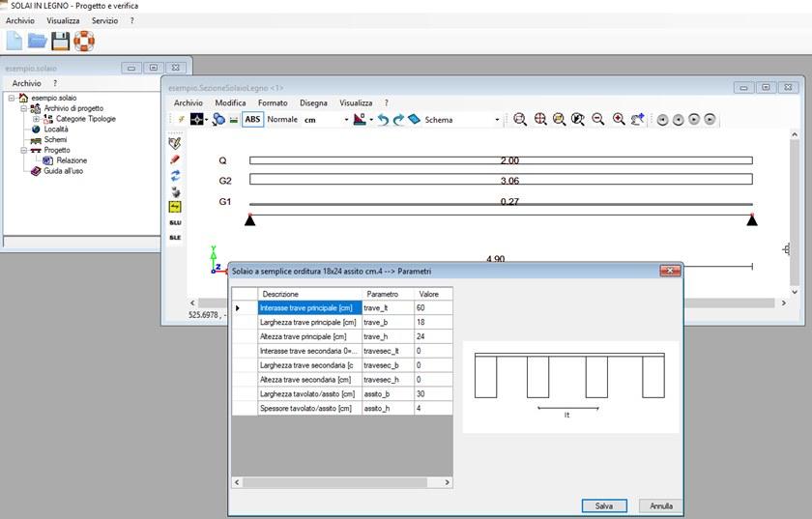Open the Disegna menu
The width and height of the screenshot is (812, 519).
[x=313, y=102]
